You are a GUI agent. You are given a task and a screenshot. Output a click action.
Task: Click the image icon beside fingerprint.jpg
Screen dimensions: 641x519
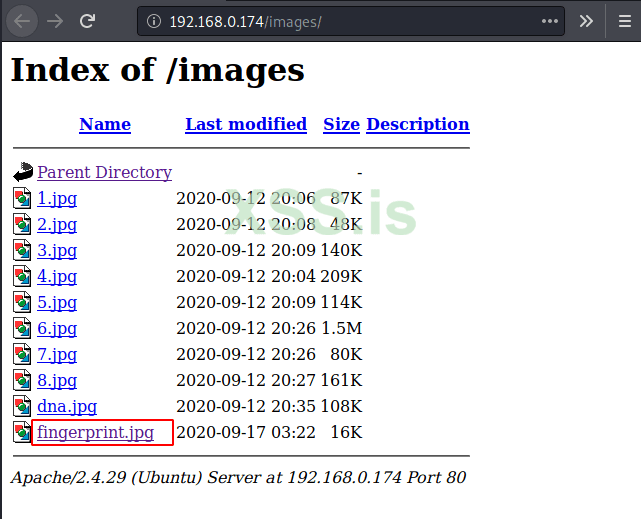pos(22,432)
